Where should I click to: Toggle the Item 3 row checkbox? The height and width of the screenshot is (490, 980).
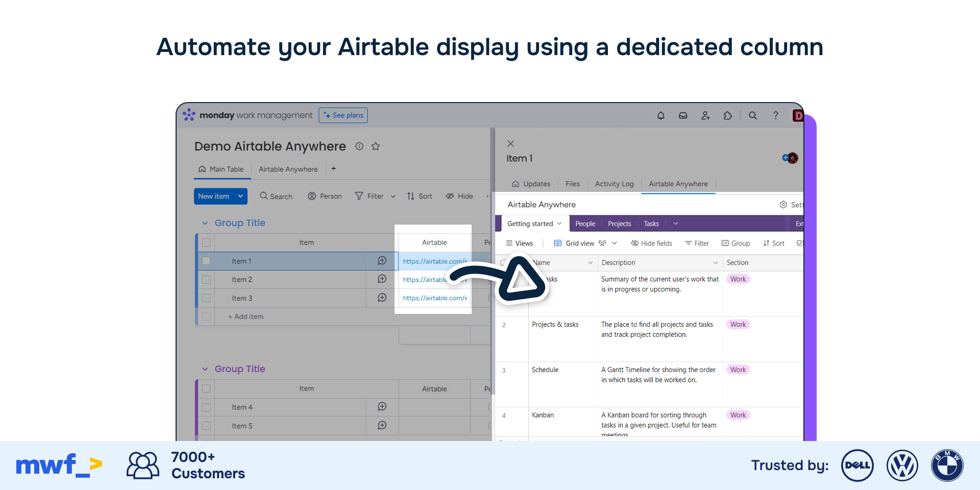coord(206,298)
